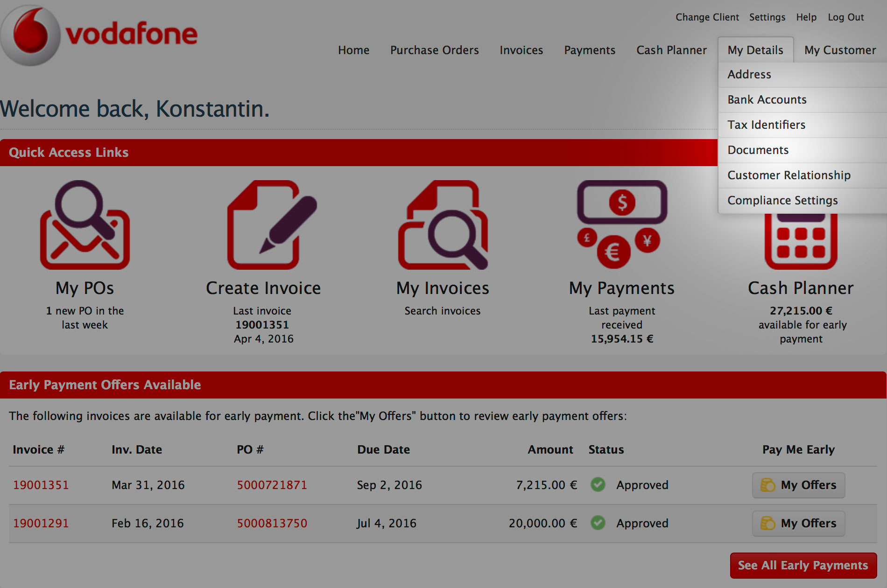Click the My Payments currency icon
Viewport: 887px width, 588px height.
621,224
